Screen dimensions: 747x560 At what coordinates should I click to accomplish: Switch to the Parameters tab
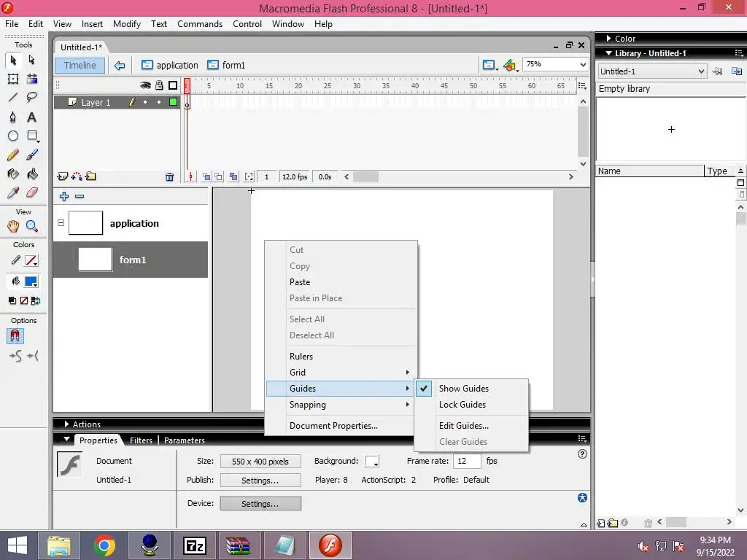pos(185,440)
